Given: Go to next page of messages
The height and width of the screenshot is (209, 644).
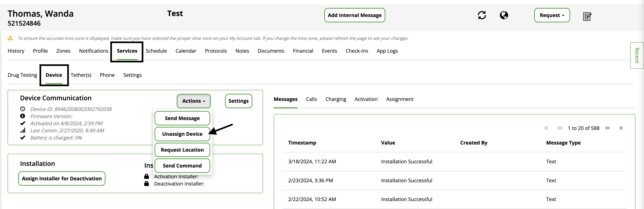Looking at the screenshot, I should point(608,128).
